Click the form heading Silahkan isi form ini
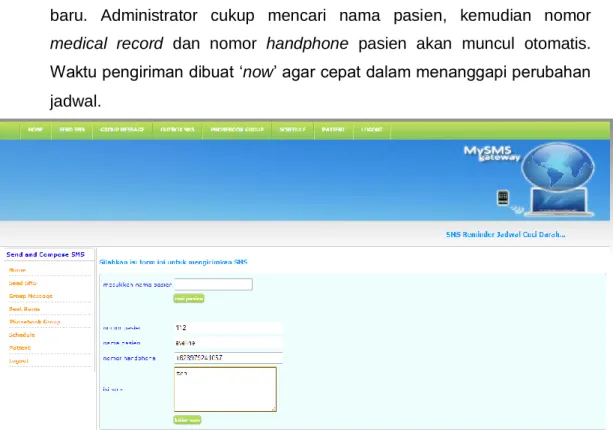This screenshot has width=613, height=430. (x=173, y=262)
